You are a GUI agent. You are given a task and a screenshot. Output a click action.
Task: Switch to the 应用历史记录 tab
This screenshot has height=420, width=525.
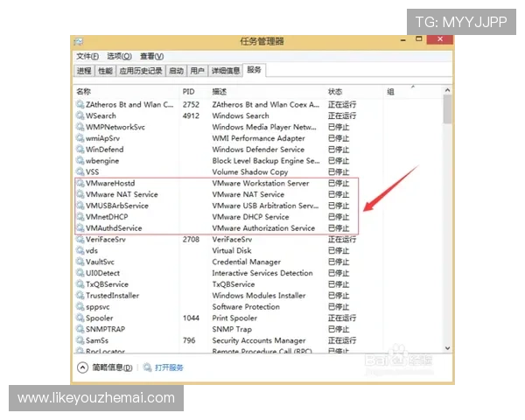141,71
